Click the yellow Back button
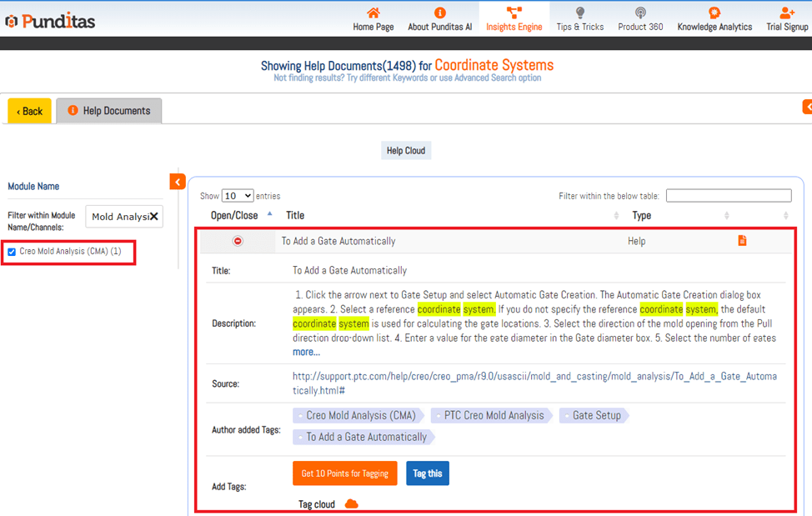The height and width of the screenshot is (516, 812). 29,111
